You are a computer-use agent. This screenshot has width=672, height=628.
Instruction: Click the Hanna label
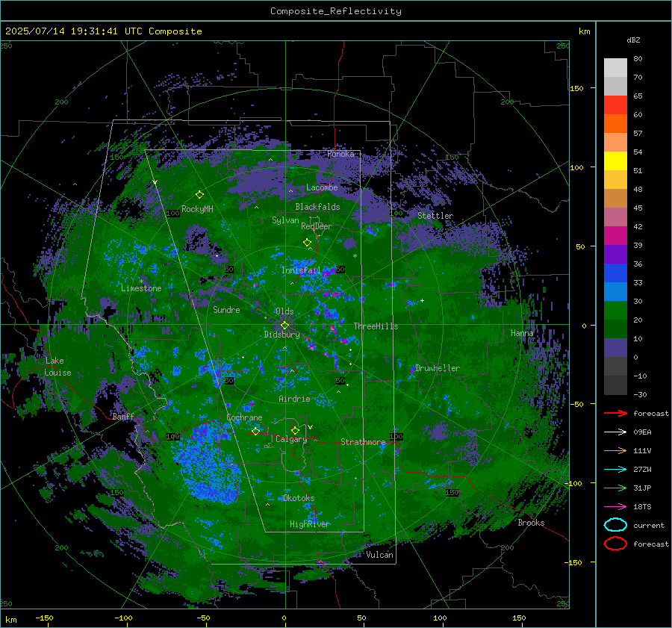point(522,333)
